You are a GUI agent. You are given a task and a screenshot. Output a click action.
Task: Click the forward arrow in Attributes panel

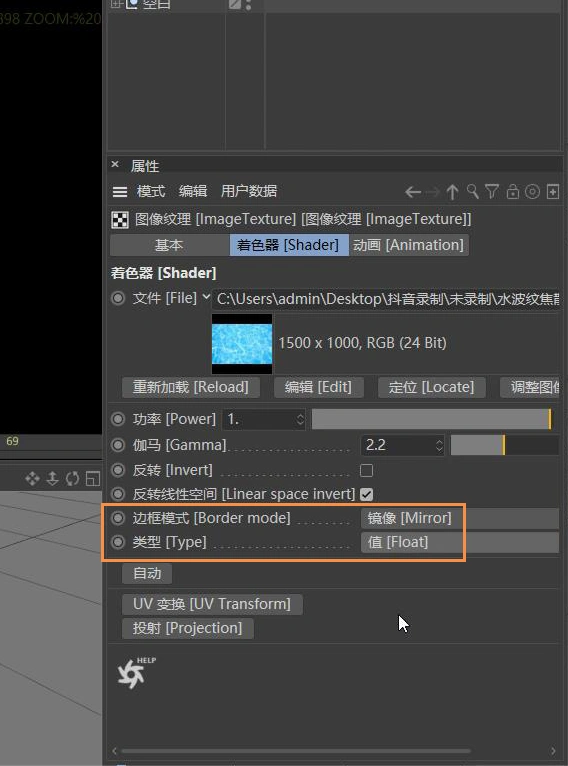click(432, 192)
